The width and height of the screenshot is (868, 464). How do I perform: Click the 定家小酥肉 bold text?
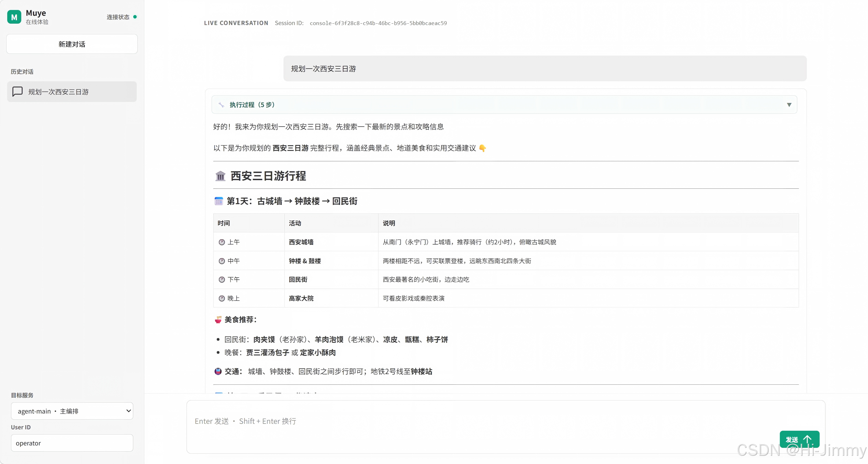click(x=318, y=352)
